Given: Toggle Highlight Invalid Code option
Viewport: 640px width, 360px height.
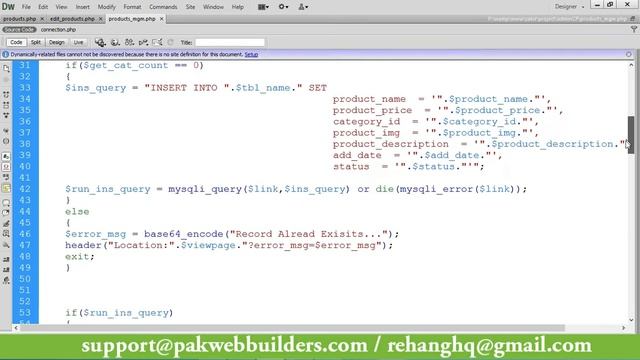Looking at the screenshot, I should pos(6,167).
